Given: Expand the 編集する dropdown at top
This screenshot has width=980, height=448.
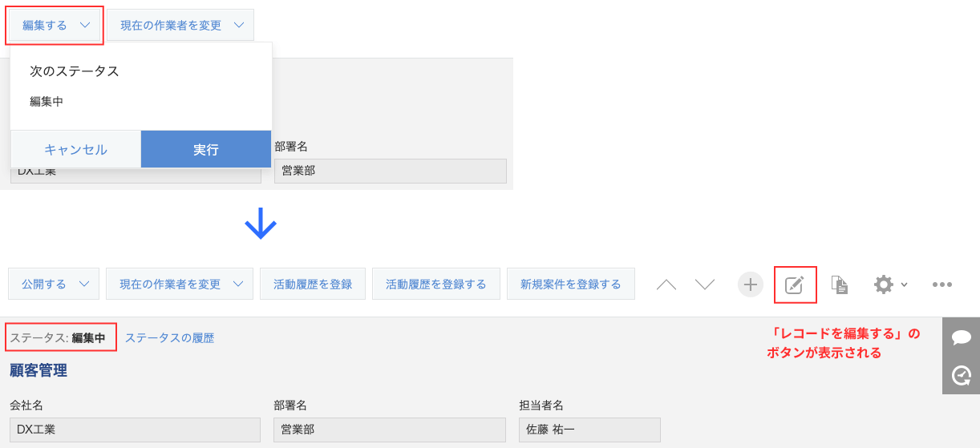Looking at the screenshot, I should pos(55,25).
